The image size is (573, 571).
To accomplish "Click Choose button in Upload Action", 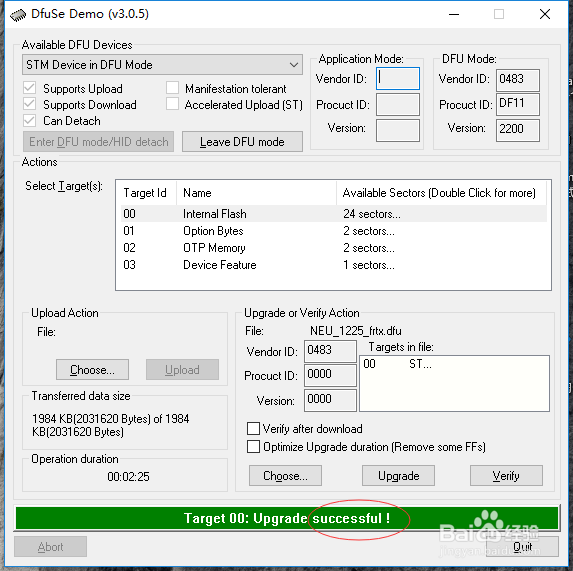I will [92, 370].
